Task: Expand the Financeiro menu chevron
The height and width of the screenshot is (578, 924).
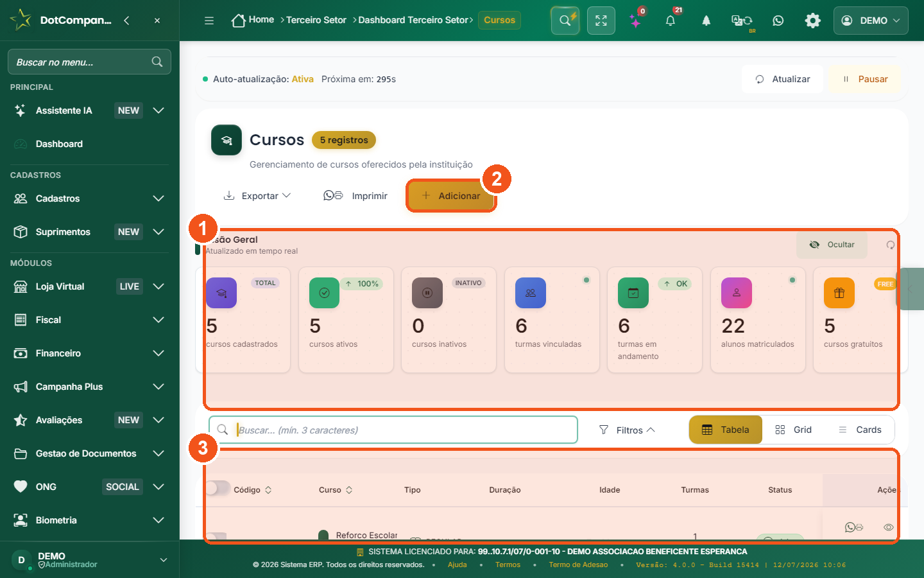Action: (x=158, y=353)
